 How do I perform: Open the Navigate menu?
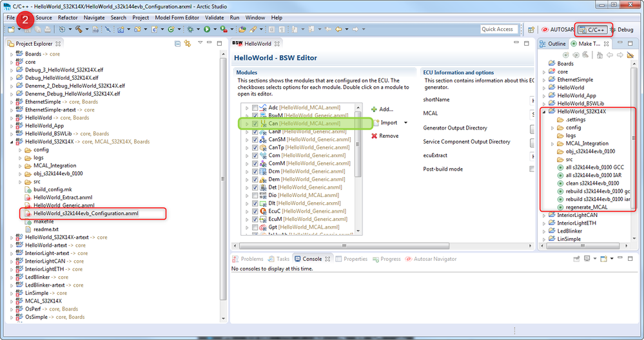94,17
